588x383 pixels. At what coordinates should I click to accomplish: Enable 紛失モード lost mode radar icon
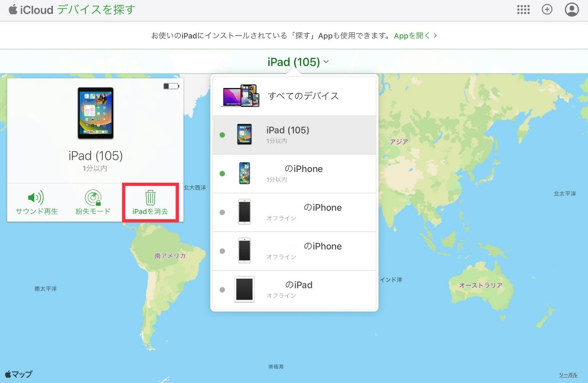coord(93,198)
